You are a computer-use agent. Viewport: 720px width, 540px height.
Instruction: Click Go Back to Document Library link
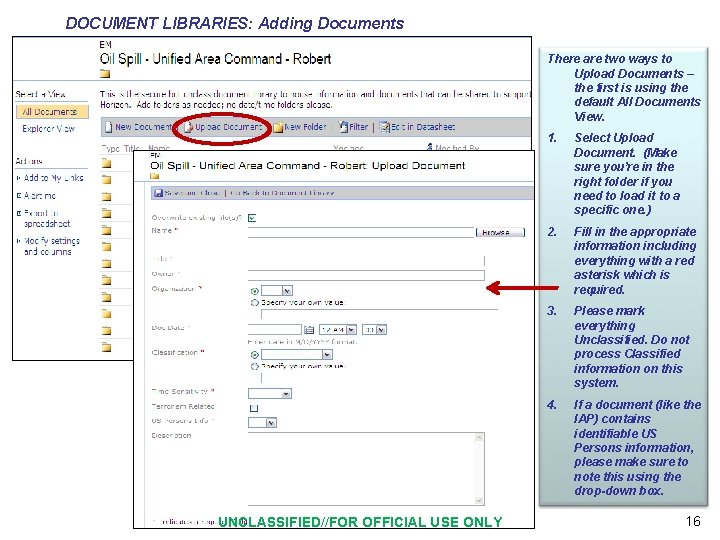click(x=282, y=193)
